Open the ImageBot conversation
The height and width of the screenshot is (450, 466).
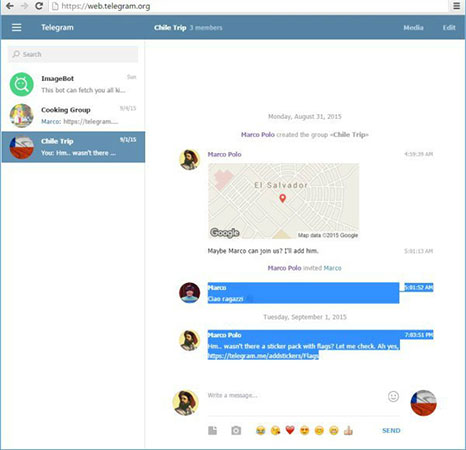[73, 84]
